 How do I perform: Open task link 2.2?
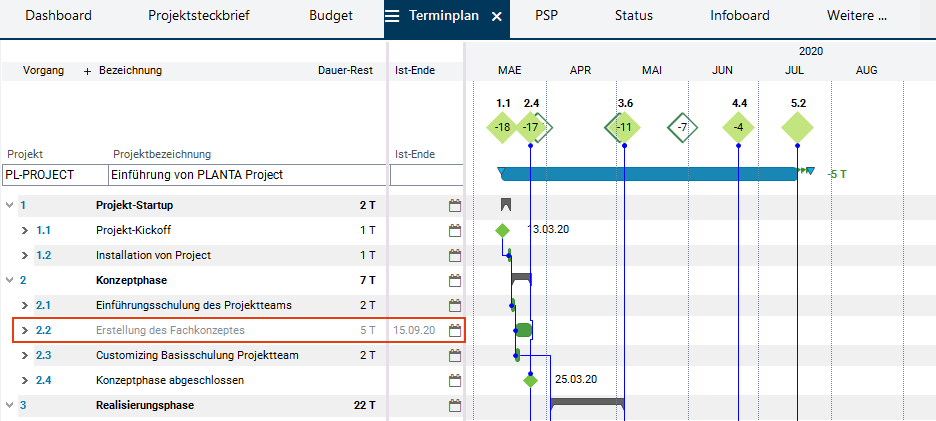pyautogui.click(x=43, y=330)
